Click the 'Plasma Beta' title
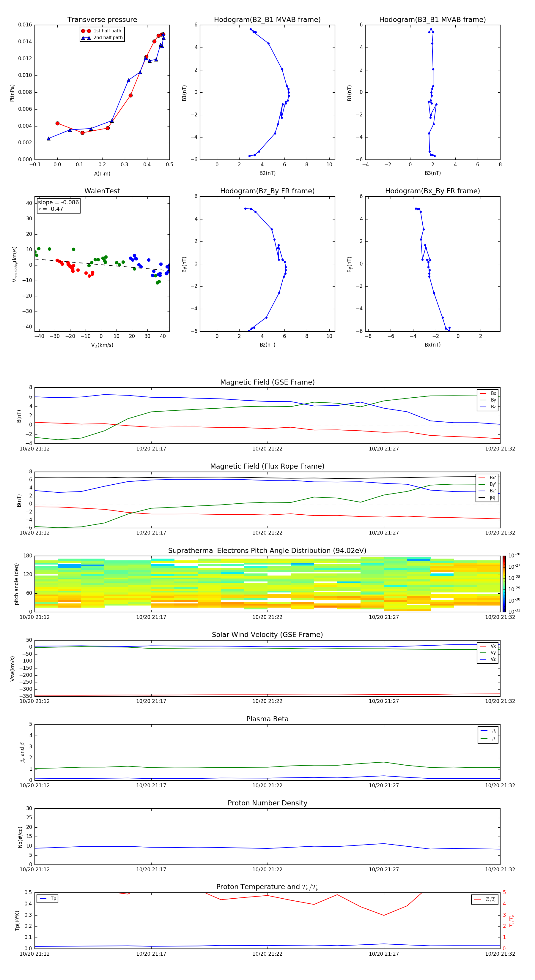535x980 pixels. coord(267,719)
